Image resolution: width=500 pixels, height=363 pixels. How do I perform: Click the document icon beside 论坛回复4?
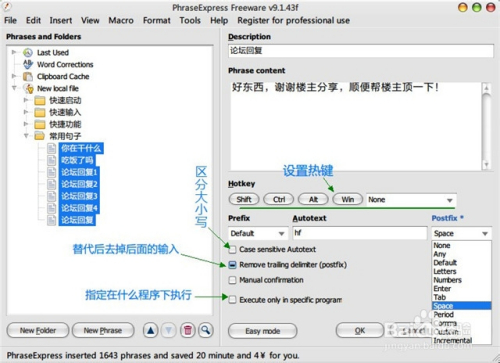click(51, 208)
